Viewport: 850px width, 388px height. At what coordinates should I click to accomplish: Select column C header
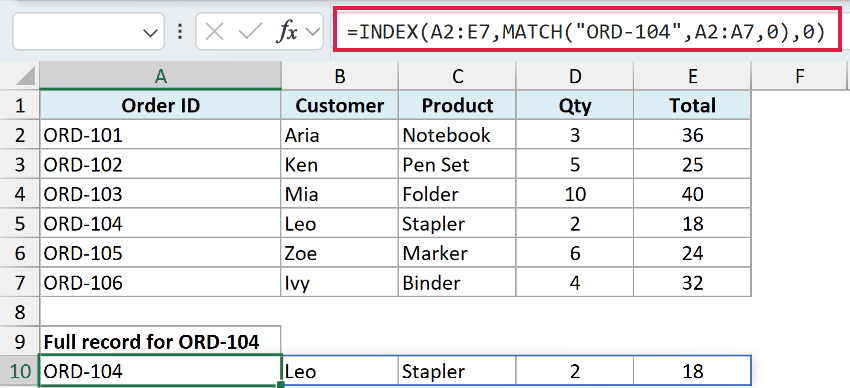pyautogui.click(x=458, y=76)
